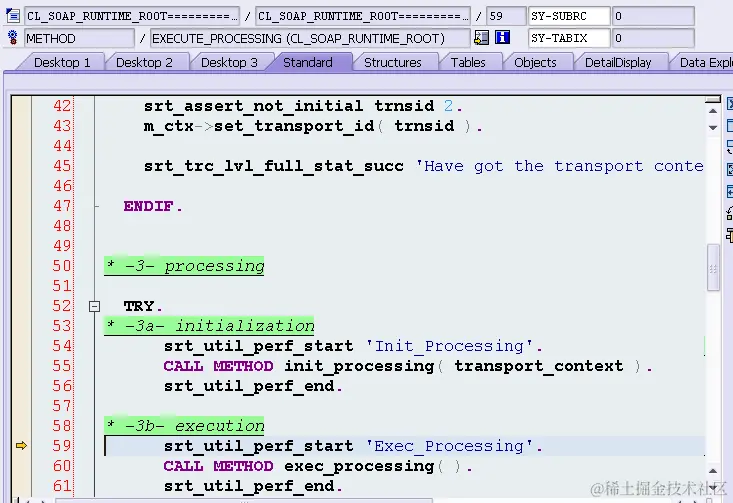Click the comment '* -3- processing'
Image resolution: width=733 pixels, height=503 pixels.
184,266
